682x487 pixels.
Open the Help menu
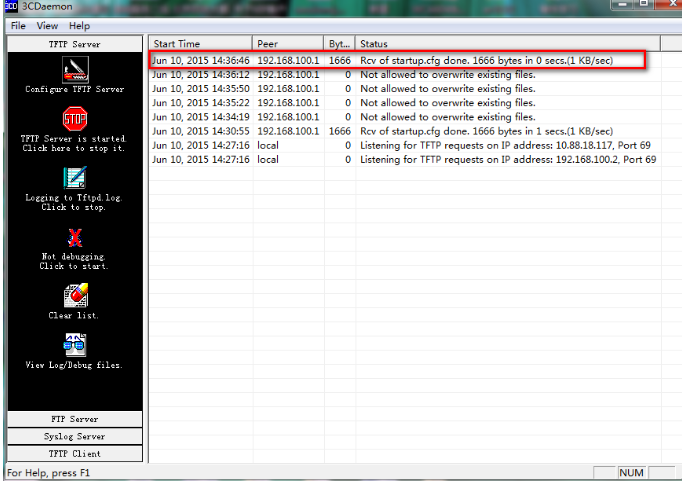80,26
